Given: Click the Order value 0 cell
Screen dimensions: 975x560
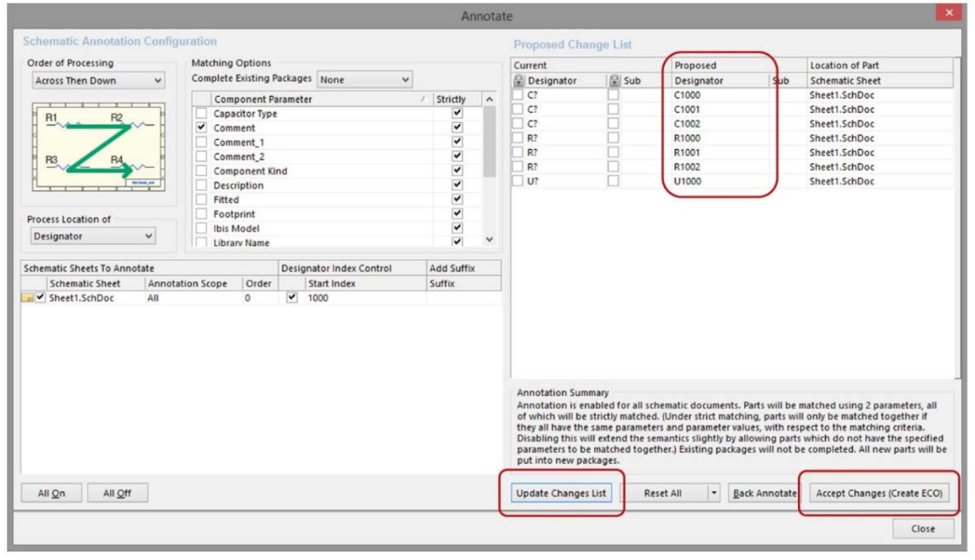Looking at the screenshot, I should (259, 298).
